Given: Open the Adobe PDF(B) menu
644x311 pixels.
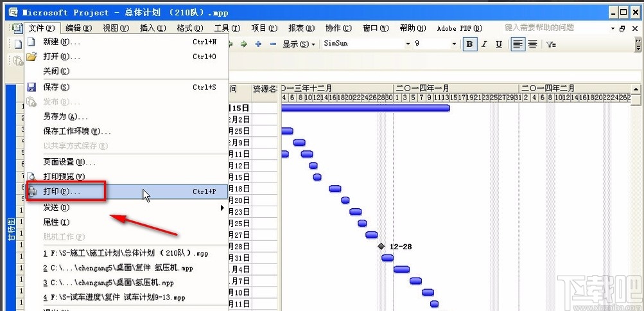Looking at the screenshot, I should click(460, 28).
